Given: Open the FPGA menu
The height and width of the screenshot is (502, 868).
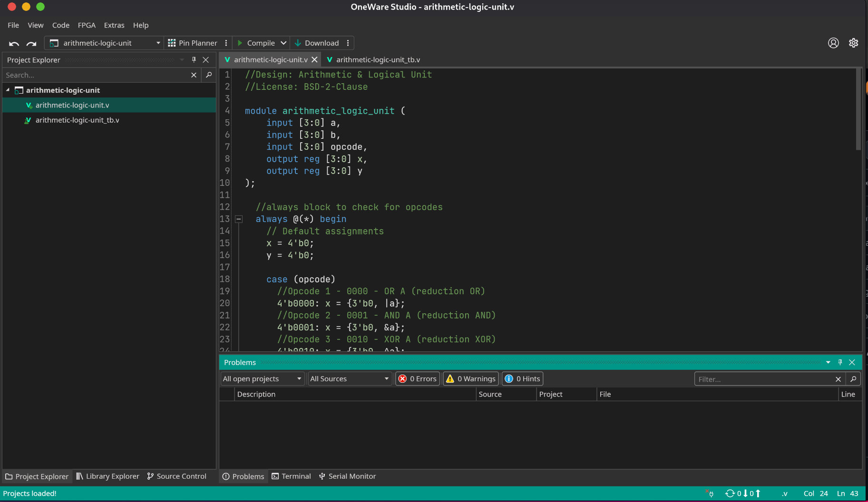Looking at the screenshot, I should 87,25.
